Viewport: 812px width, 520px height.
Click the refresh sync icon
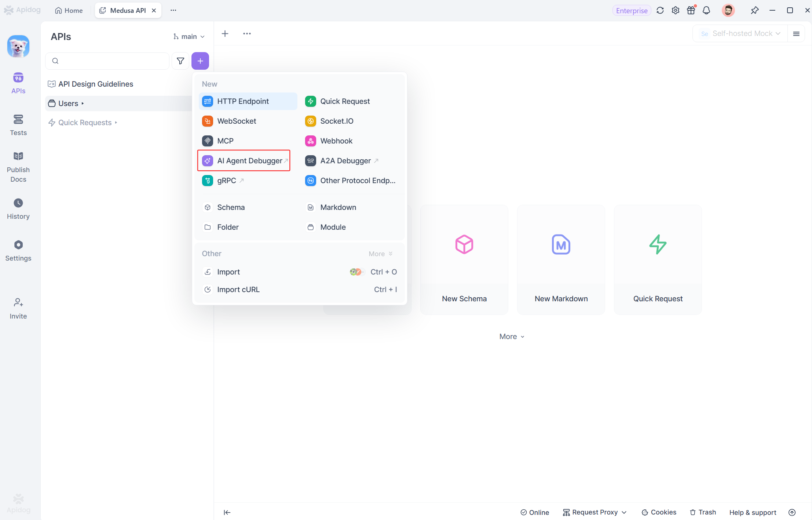(660, 10)
